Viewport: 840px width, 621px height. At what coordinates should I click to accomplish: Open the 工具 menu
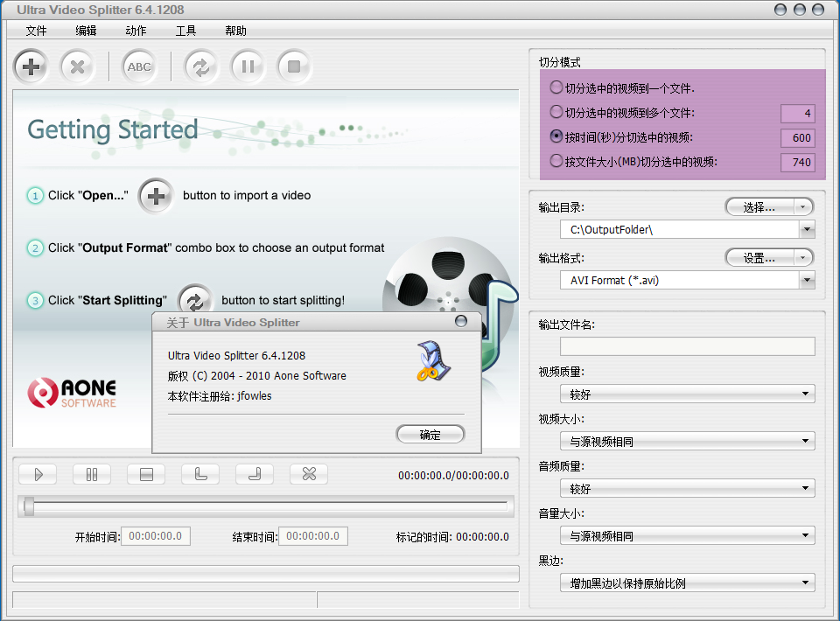(185, 31)
